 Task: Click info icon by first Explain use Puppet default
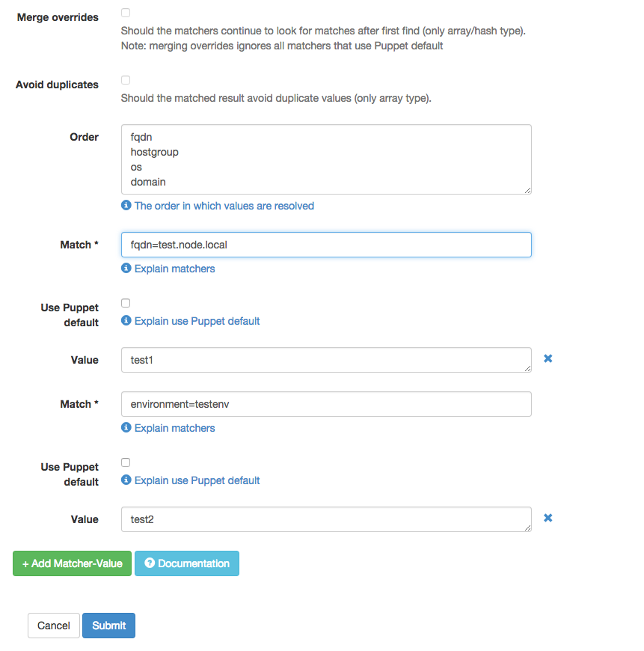click(126, 320)
